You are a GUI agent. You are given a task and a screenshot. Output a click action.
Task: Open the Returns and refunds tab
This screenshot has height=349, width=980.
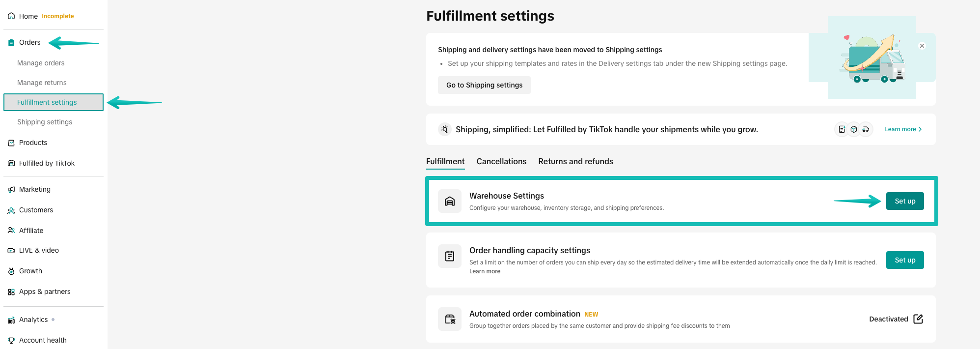click(575, 161)
